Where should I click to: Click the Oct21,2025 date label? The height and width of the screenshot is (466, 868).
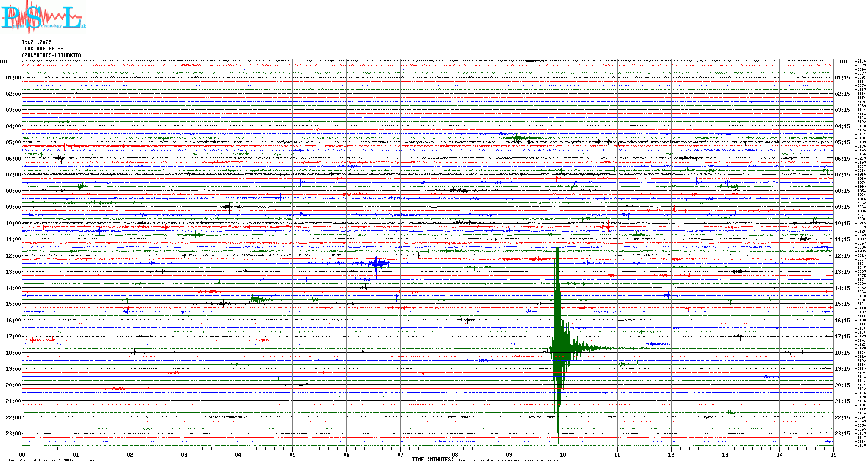coord(36,42)
